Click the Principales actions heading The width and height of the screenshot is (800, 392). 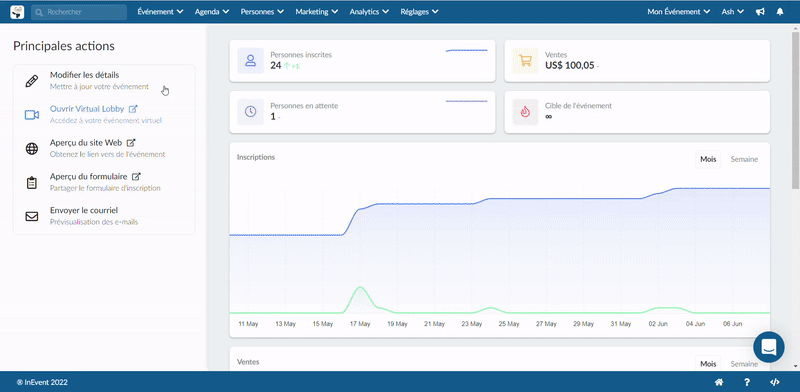pos(64,46)
